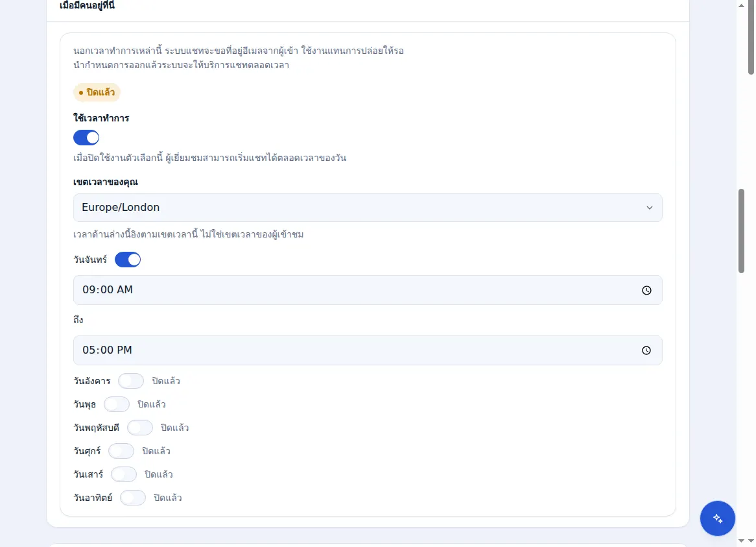Click the ปิดแล้ว label beside วันศุกร์
The height and width of the screenshot is (547, 756).
tap(156, 451)
